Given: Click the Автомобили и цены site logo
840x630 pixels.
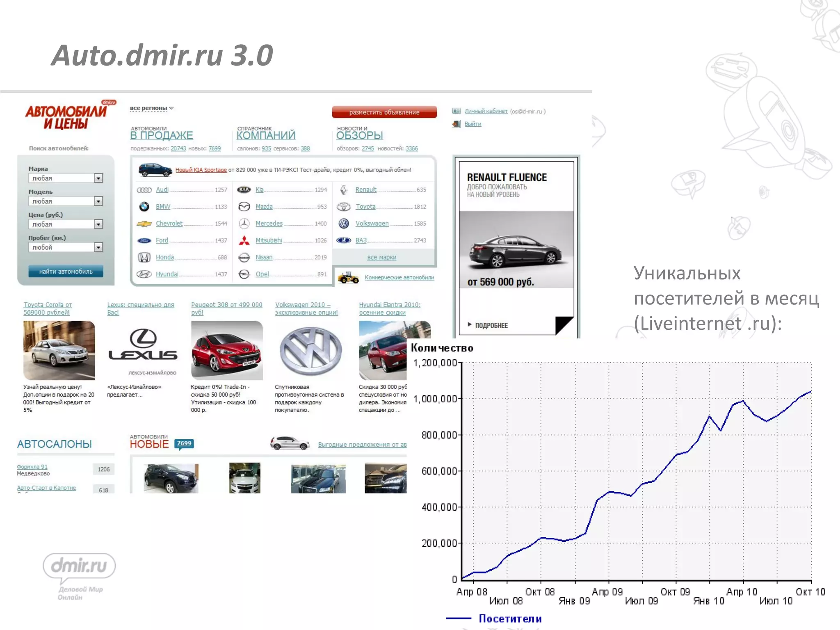Looking at the screenshot, I should pyautogui.click(x=70, y=115).
